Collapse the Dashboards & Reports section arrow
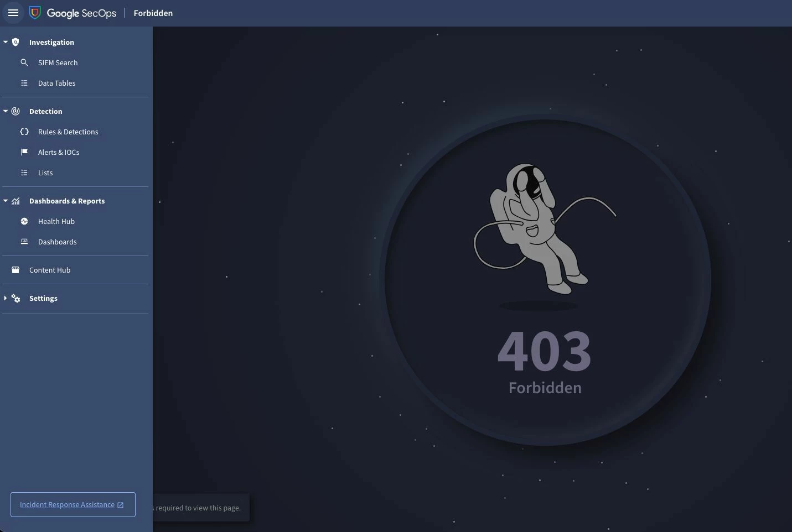 click(x=6, y=201)
